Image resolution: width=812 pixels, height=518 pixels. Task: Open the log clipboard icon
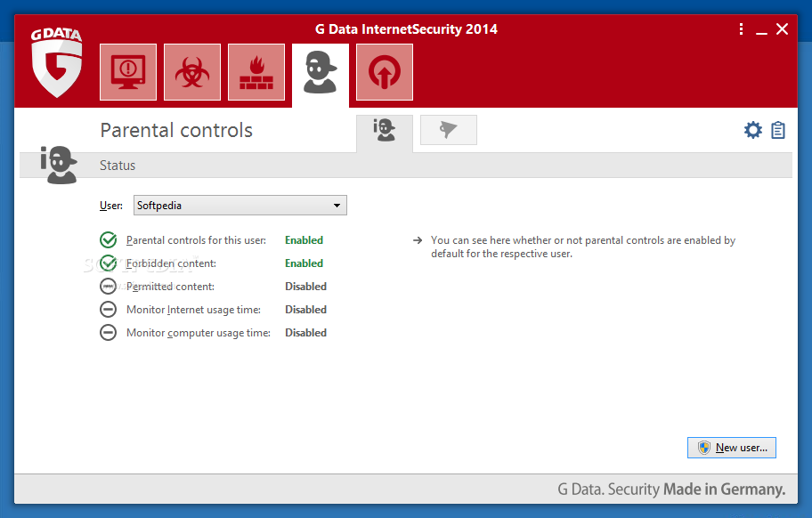pyautogui.click(x=778, y=130)
